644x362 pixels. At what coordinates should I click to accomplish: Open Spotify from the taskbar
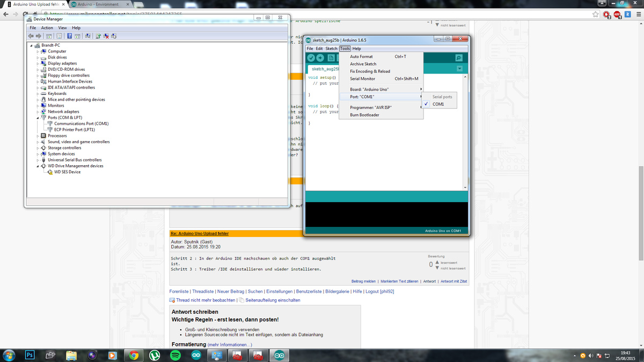point(175,355)
